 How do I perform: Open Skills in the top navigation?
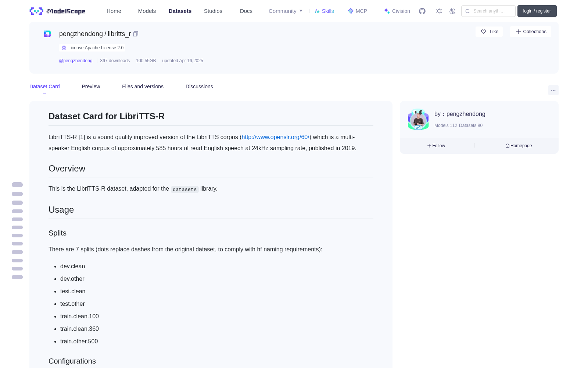pos(324,11)
